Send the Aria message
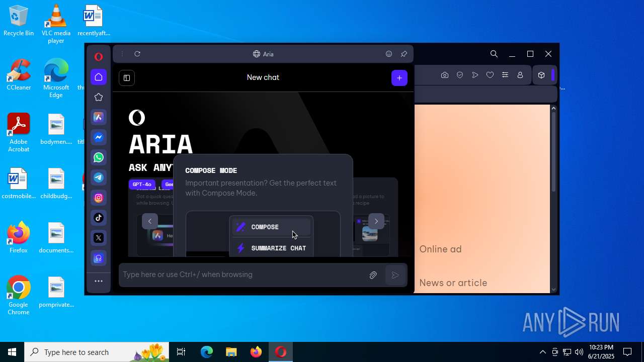 pyautogui.click(x=395, y=275)
